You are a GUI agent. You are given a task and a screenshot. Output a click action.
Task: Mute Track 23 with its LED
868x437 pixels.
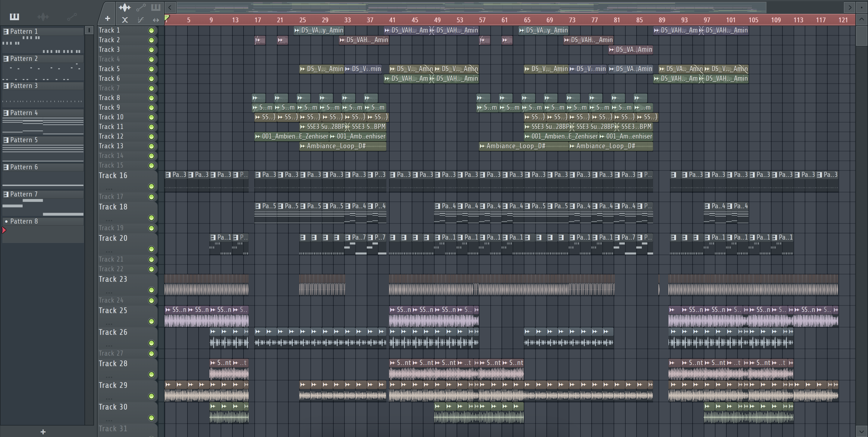coord(152,290)
